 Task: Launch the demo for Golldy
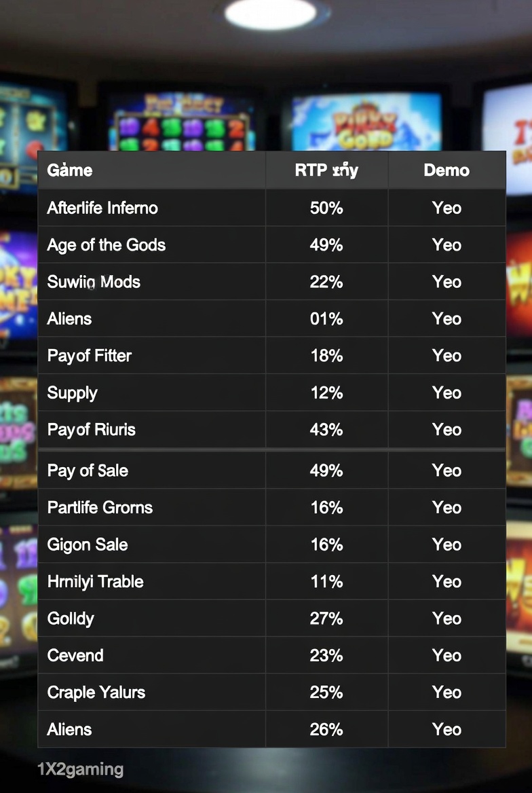(x=446, y=619)
